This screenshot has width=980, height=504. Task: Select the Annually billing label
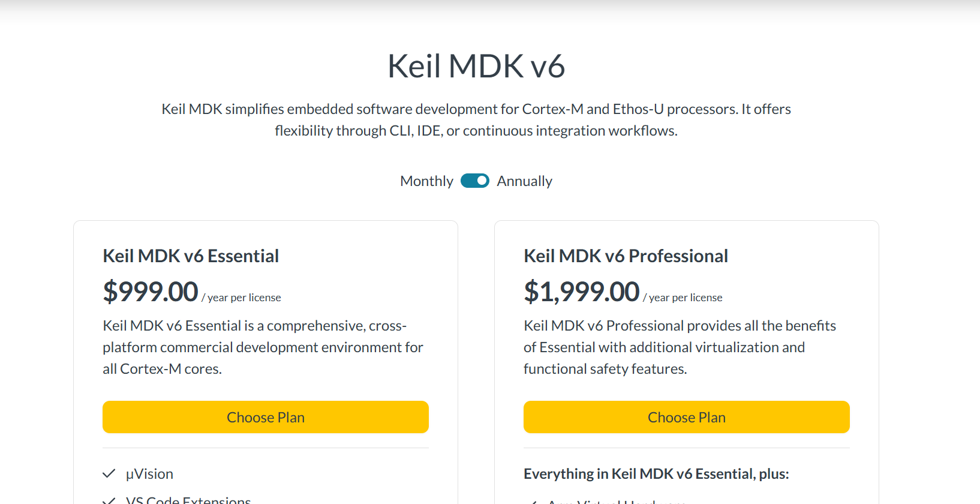[524, 181]
